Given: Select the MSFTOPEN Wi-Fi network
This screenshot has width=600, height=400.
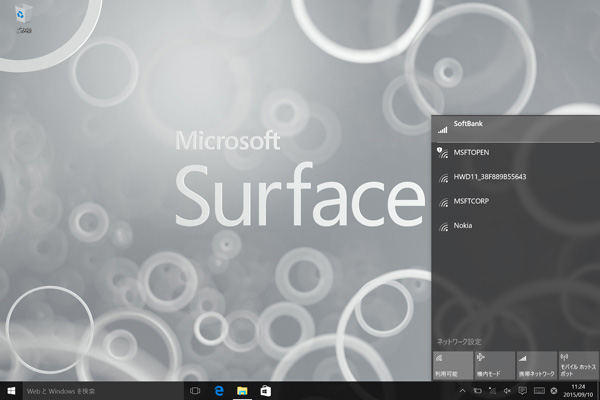Looking at the screenshot, I should tap(515, 152).
